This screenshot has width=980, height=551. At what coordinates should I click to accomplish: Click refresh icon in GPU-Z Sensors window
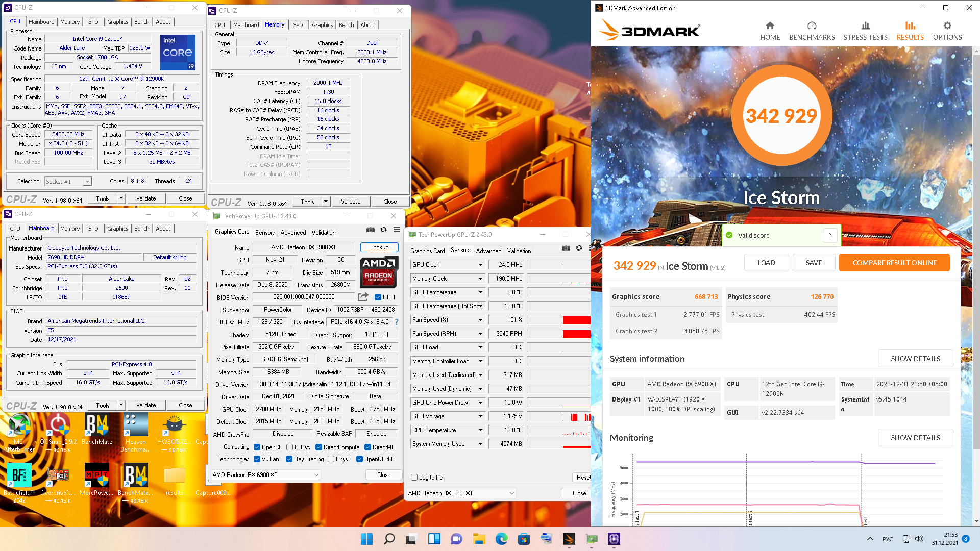[579, 248]
